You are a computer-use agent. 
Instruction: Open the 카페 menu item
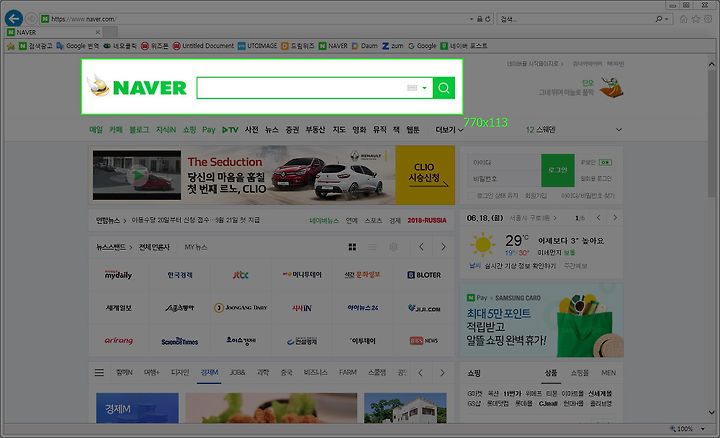[116, 130]
